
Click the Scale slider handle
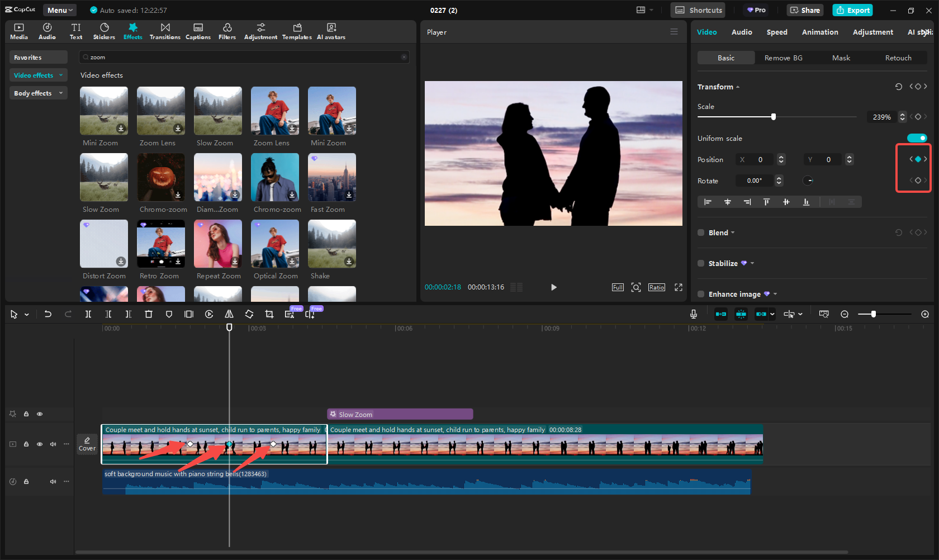774,117
